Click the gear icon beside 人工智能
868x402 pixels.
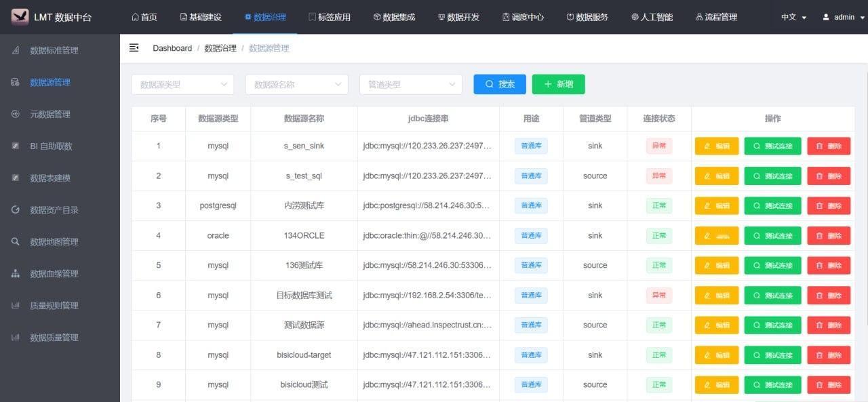coord(635,16)
